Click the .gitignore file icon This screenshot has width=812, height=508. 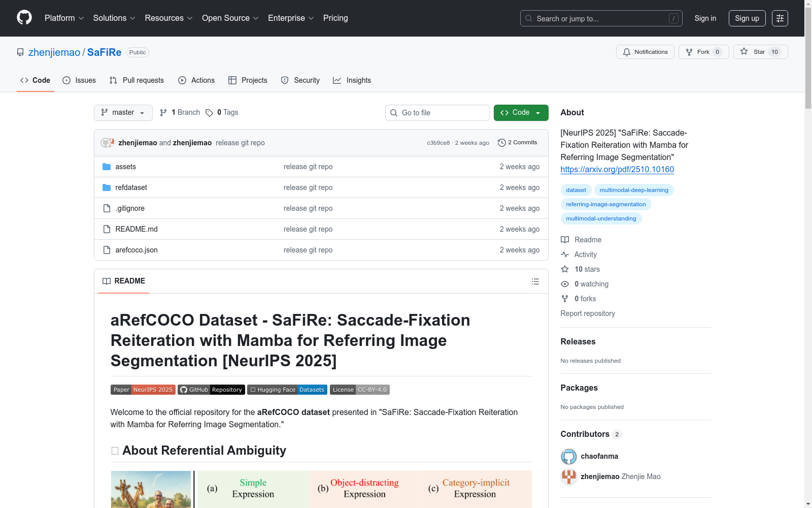point(107,208)
